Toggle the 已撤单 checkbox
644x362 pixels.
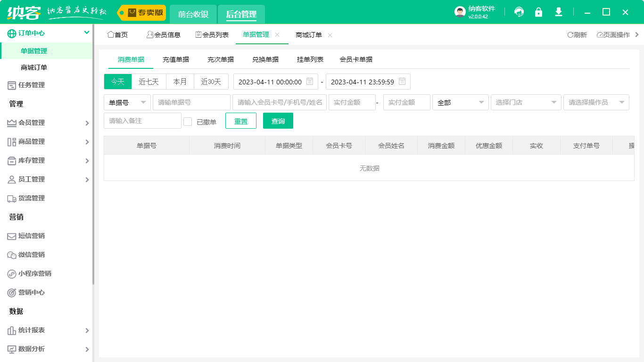tap(188, 122)
